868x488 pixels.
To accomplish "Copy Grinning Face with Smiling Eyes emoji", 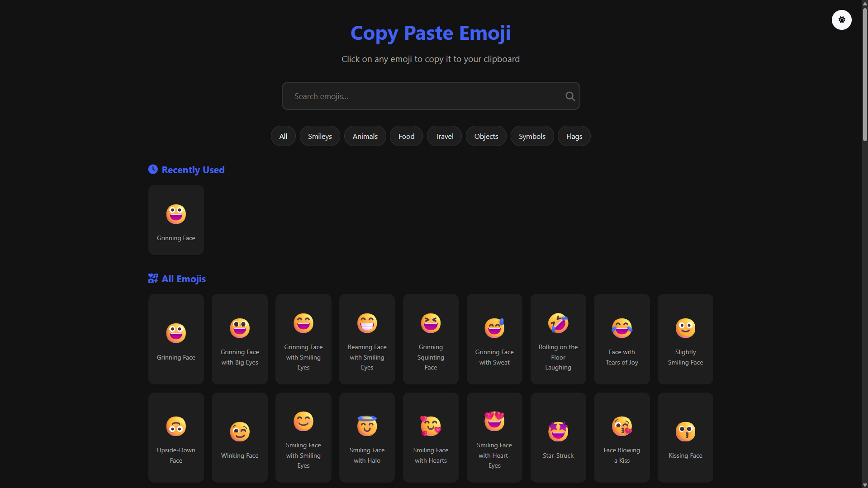I will point(304,339).
